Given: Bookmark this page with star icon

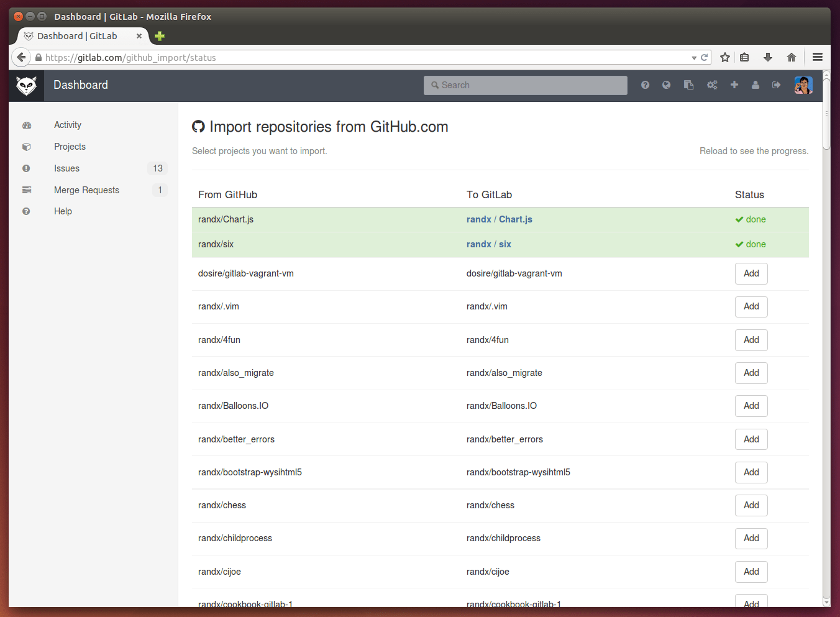Looking at the screenshot, I should (x=724, y=57).
